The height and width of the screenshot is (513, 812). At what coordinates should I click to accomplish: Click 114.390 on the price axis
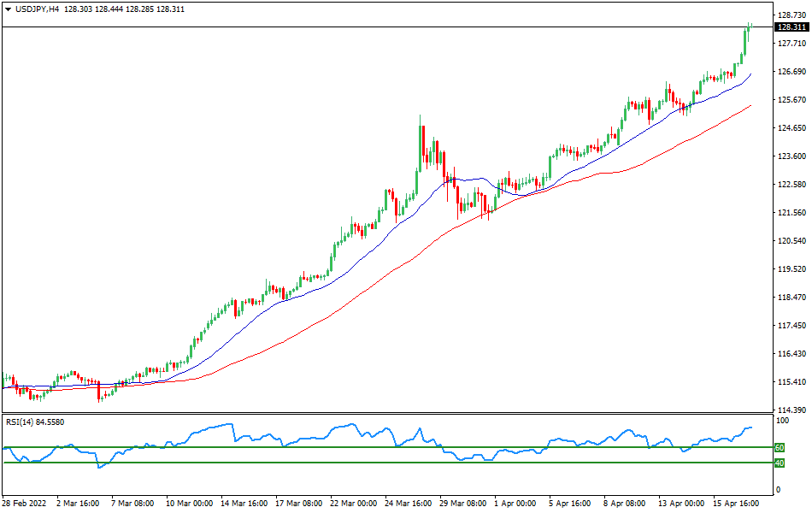(x=791, y=410)
